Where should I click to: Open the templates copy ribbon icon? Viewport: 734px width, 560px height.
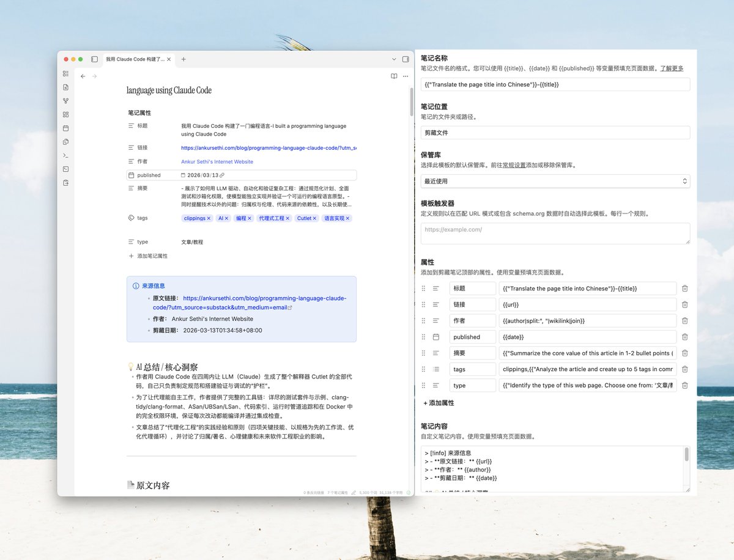tap(65, 142)
